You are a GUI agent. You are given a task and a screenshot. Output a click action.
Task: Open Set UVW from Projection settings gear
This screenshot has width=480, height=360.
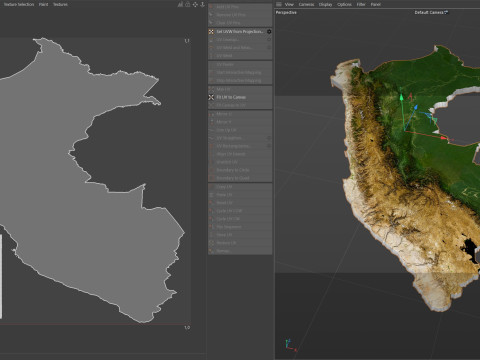click(269, 32)
